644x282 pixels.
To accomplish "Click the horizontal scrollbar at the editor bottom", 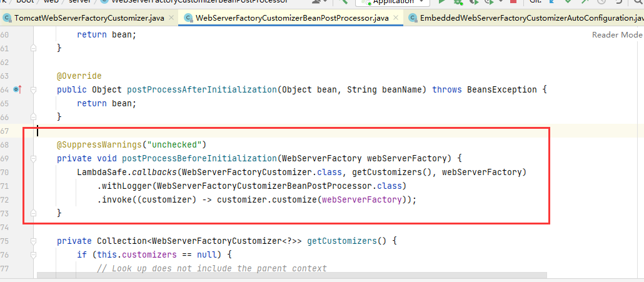I will [x=291, y=275].
